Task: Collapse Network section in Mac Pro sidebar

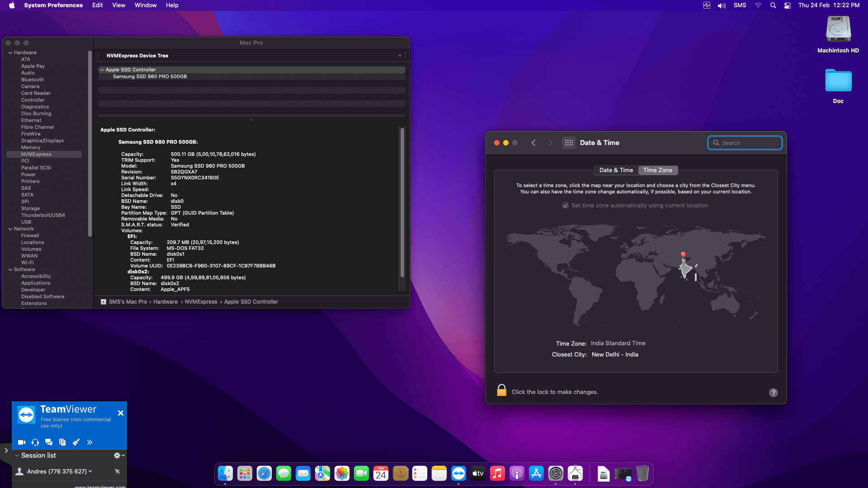Action: point(10,229)
